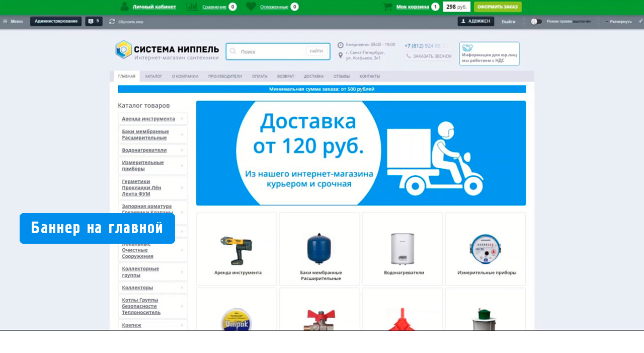Click the Сбросить кеш link text
The image size is (644, 353).
pos(131,22)
